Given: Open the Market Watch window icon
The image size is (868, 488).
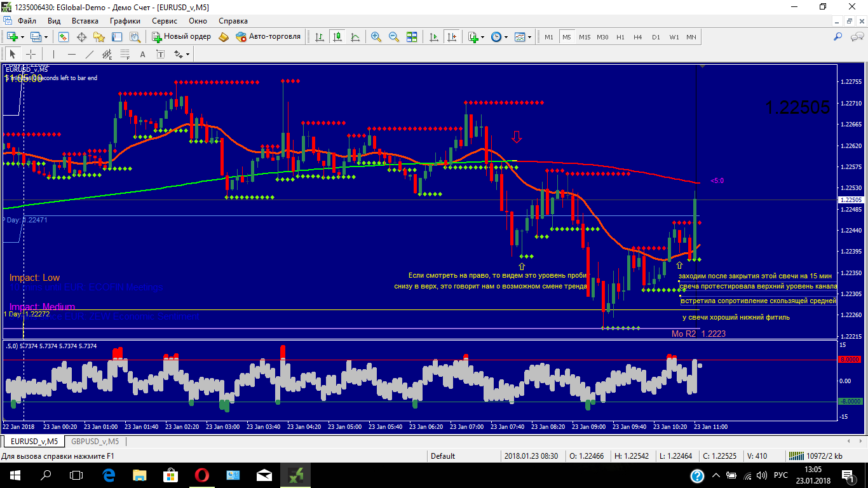Looking at the screenshot, I should point(64,37).
